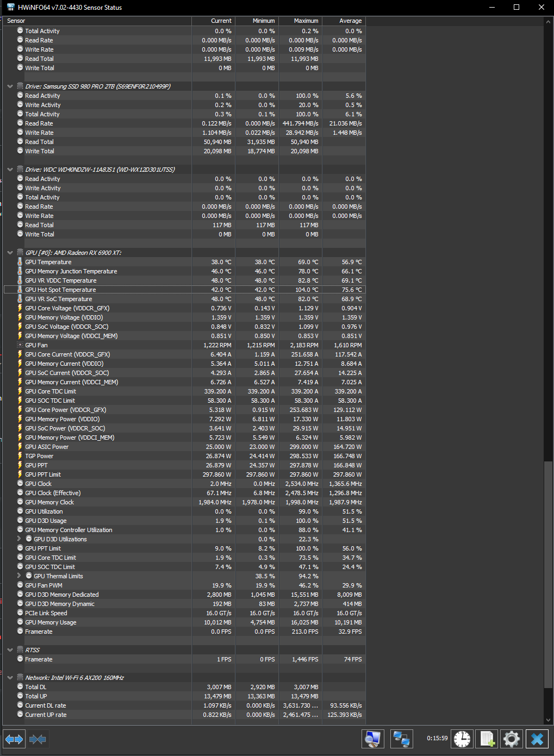This screenshot has height=756, width=554.
Task: Collapse the RTSS sensor group
Action: 10,650
